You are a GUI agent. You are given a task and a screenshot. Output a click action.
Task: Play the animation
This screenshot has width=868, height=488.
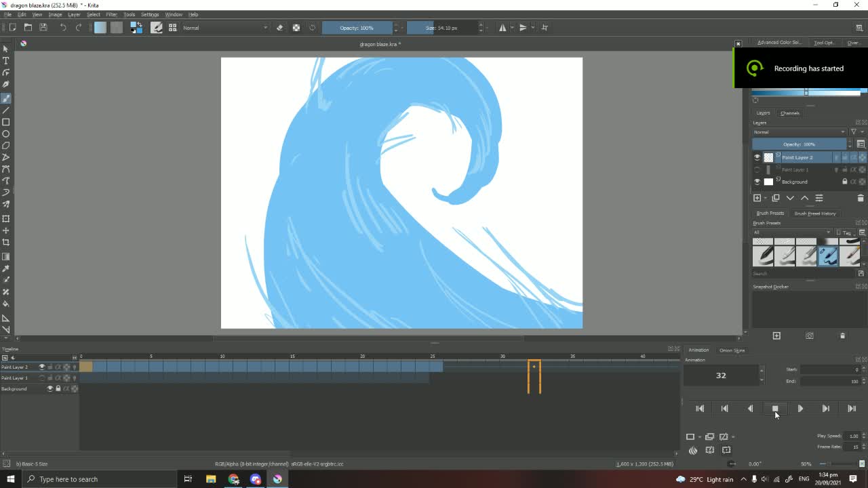(x=800, y=409)
